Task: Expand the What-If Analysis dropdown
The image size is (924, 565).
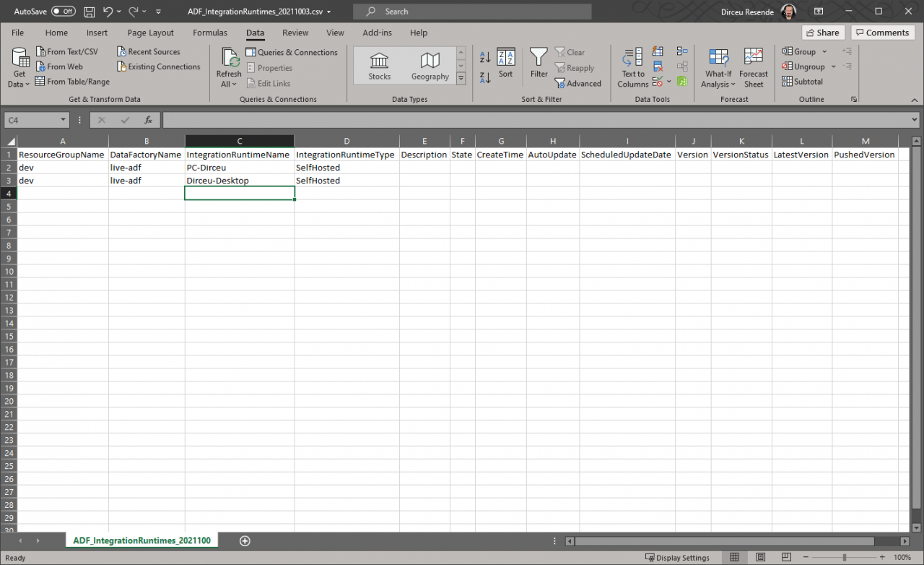Action: pos(718,79)
